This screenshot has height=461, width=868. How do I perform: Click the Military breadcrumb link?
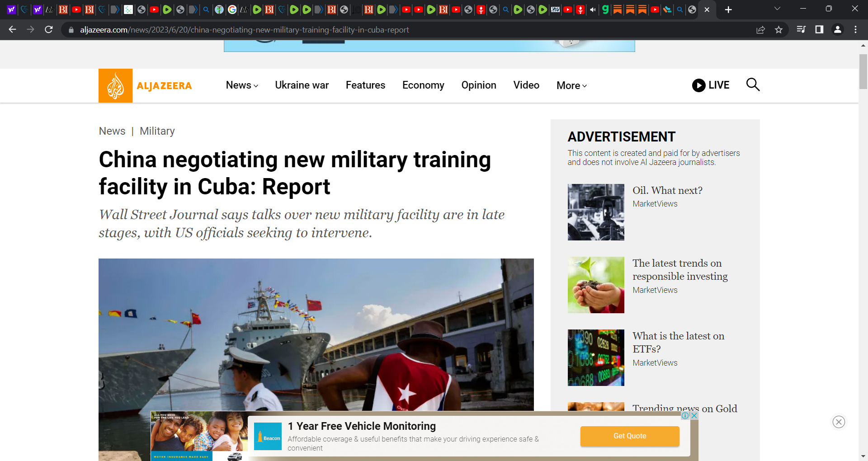click(157, 131)
